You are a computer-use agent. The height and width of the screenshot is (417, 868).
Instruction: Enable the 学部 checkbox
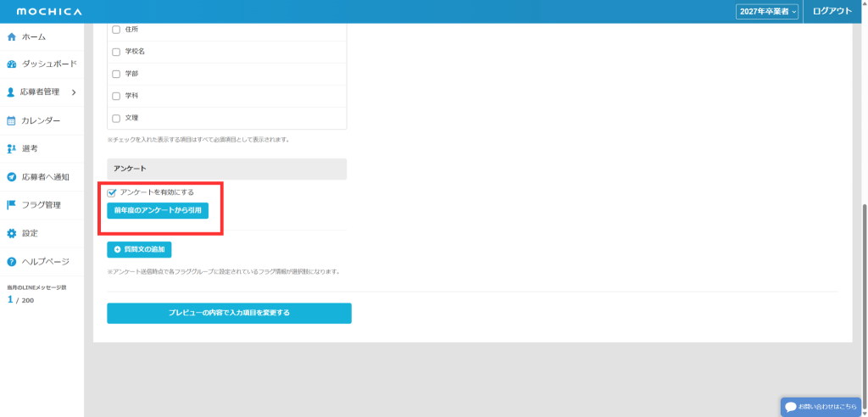click(116, 74)
